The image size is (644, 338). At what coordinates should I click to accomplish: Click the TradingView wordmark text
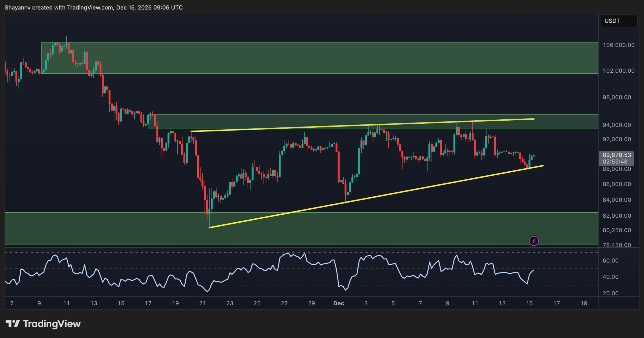coord(52,324)
